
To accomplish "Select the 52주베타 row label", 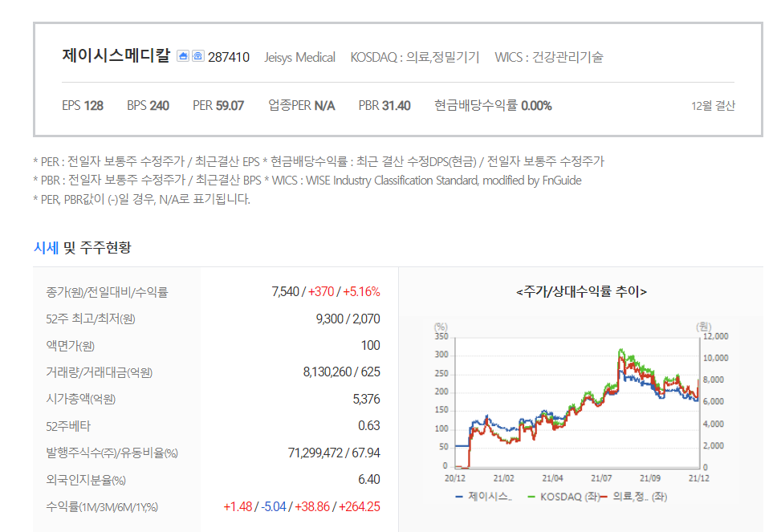I will tap(68, 426).
